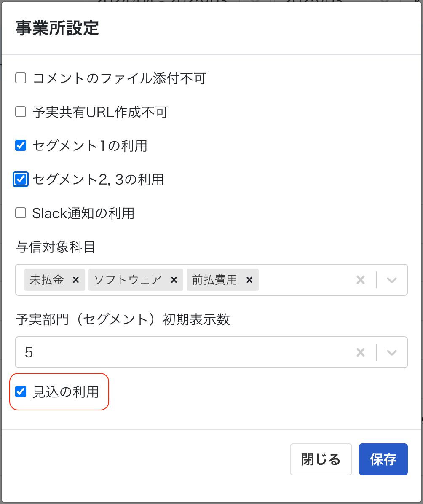Check 予実共有URL作成不可 option

[21, 112]
